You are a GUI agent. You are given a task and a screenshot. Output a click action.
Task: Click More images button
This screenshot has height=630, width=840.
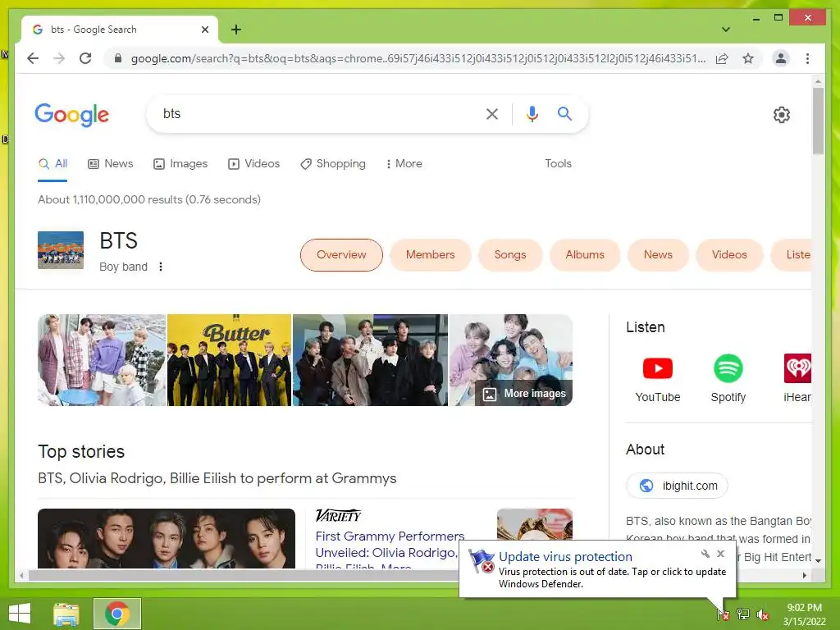(x=524, y=394)
